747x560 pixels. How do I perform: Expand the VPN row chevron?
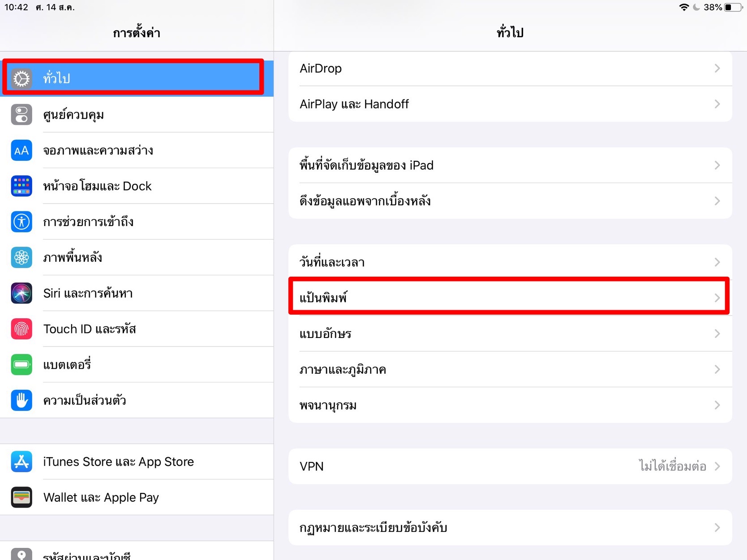click(717, 466)
